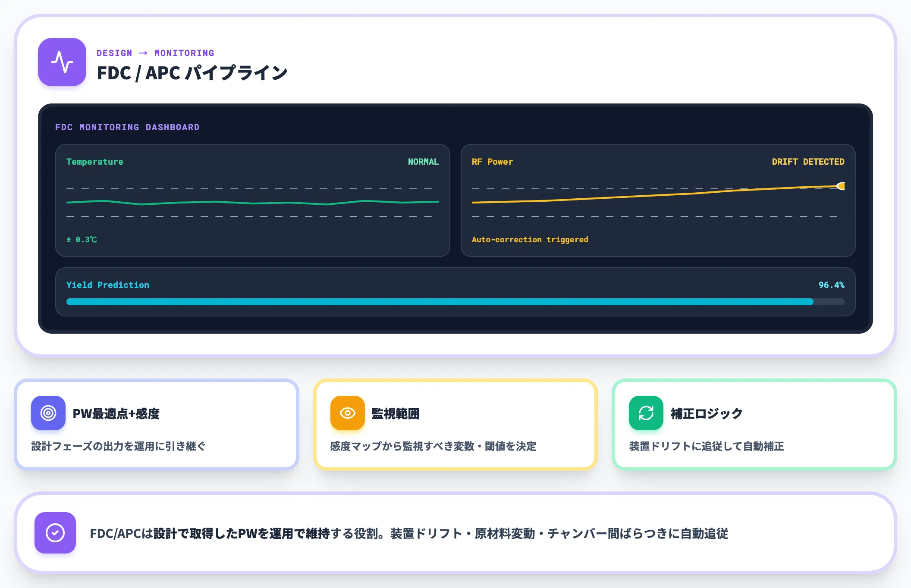
Task: Click the PW最適点+感度 card title
Action: (x=116, y=413)
